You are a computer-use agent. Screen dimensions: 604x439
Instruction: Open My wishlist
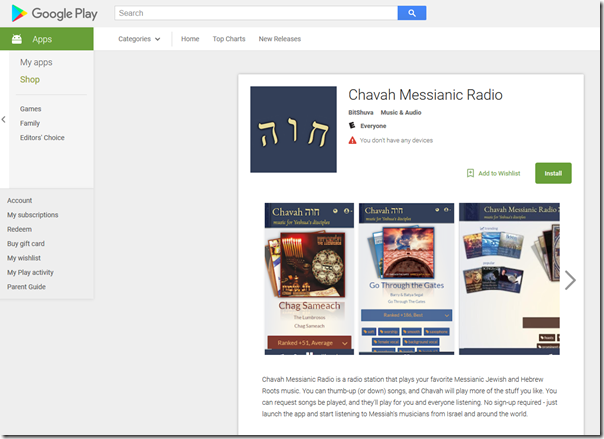coord(23,258)
